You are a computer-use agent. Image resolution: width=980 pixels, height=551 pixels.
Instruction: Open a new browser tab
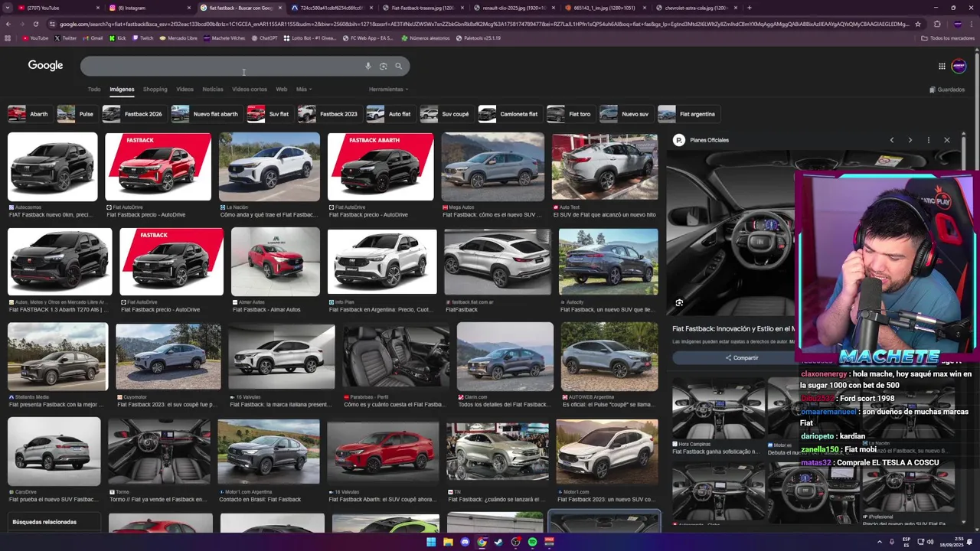[749, 8]
